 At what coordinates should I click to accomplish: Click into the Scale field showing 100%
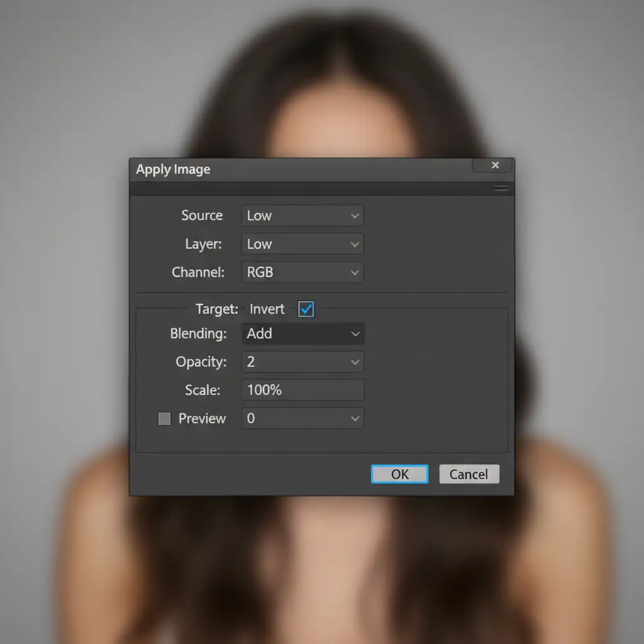(303, 390)
